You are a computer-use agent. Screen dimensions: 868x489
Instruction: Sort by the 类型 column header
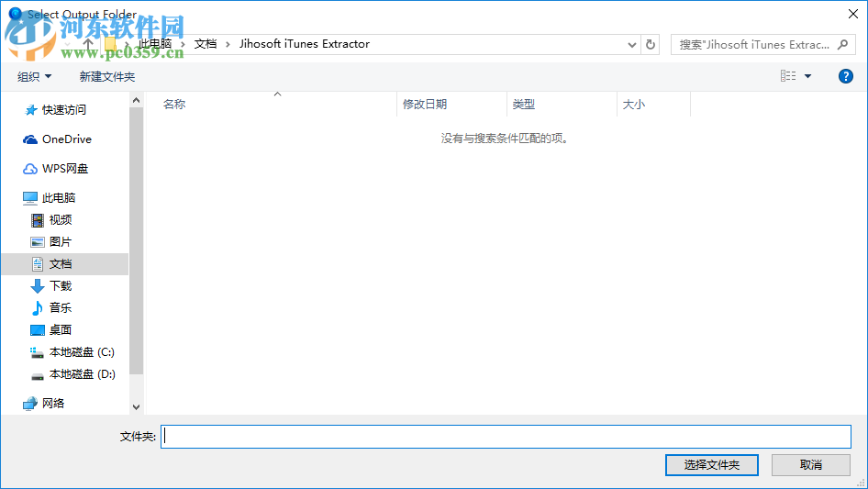tap(524, 104)
